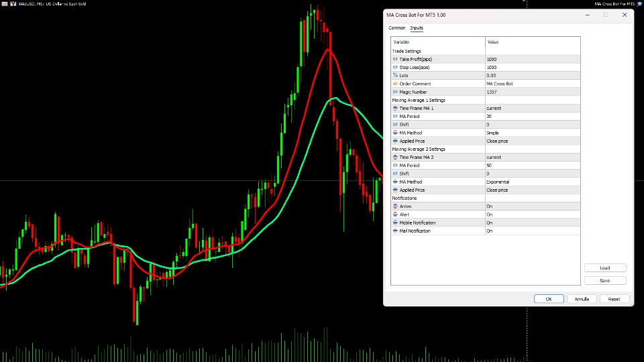Click the Value column header
The height and width of the screenshot is (362, 644).
click(533, 42)
